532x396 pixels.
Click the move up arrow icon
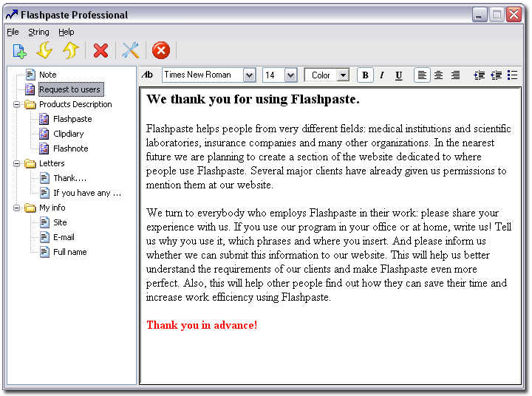point(71,50)
